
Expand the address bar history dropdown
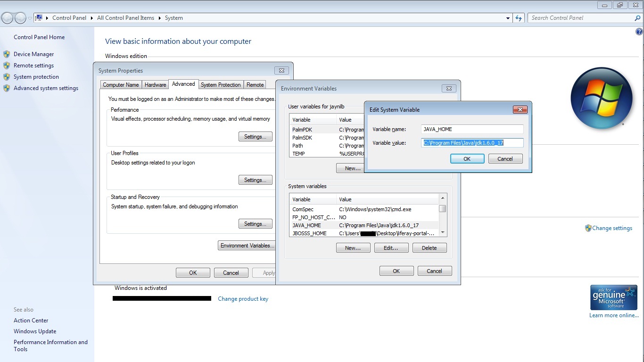pos(508,18)
